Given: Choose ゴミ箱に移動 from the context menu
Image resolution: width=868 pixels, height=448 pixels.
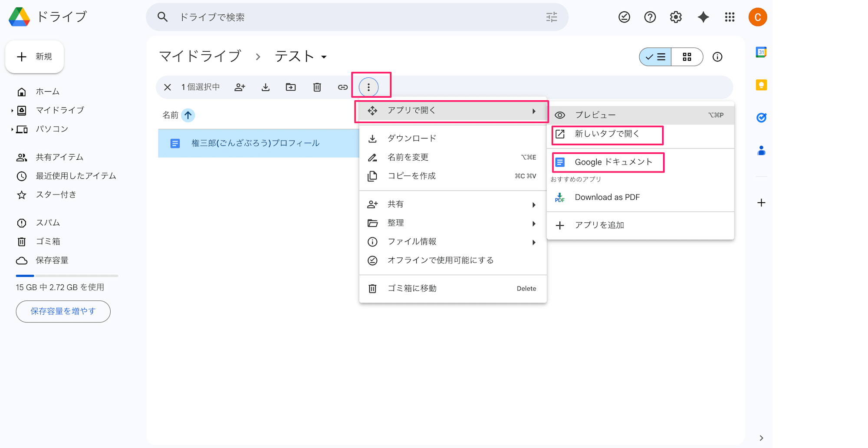Looking at the screenshot, I should pyautogui.click(x=412, y=288).
